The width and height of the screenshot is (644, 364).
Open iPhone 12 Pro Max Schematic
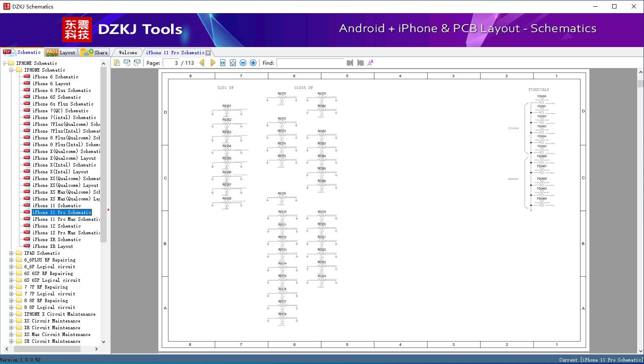(66, 233)
